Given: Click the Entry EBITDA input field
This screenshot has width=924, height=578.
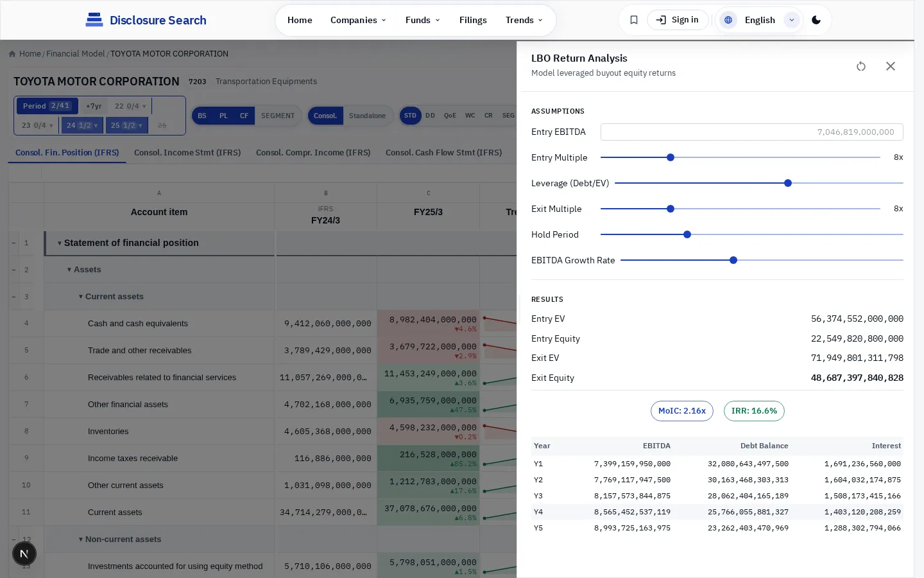Looking at the screenshot, I should tap(752, 132).
